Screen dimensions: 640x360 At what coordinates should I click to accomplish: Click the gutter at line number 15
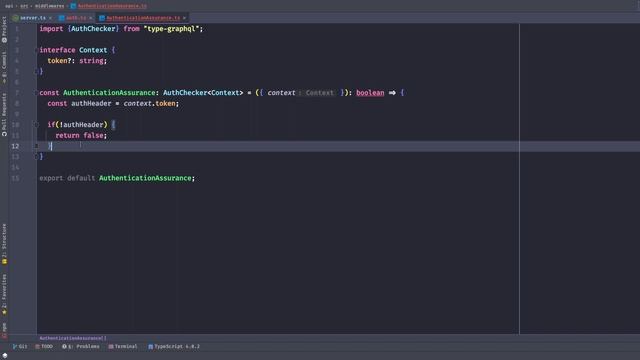pyautogui.click(x=15, y=178)
